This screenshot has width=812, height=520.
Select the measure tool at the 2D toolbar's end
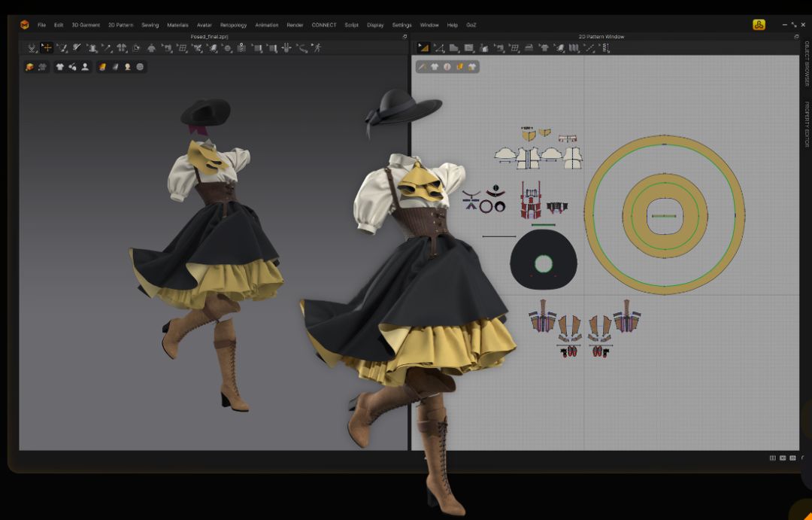click(x=605, y=47)
